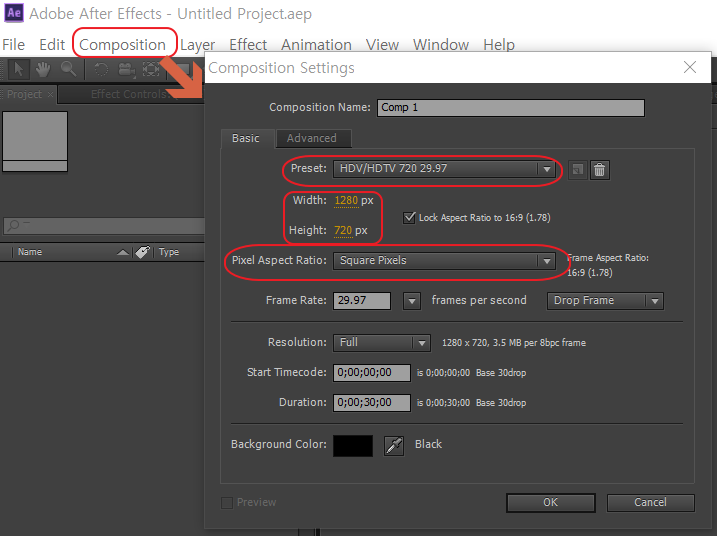The width and height of the screenshot is (717, 536).
Task: Close the Project panel tab
Action: pyautogui.click(x=50, y=95)
